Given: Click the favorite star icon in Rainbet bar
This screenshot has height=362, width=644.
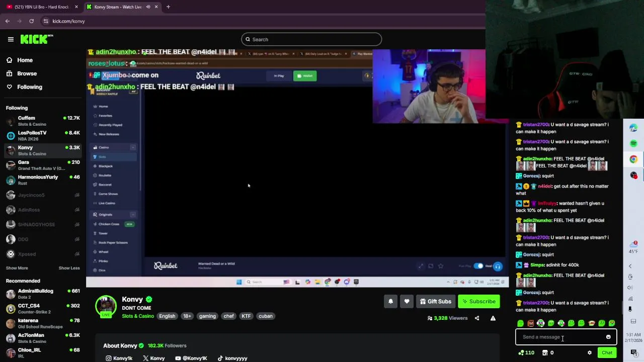Looking at the screenshot, I should click(441, 266).
